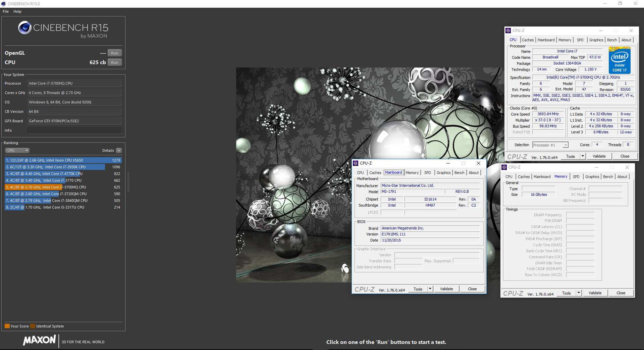Click the GFX Board field GeForce GTX 970M
644x350 pixels.
74,121
